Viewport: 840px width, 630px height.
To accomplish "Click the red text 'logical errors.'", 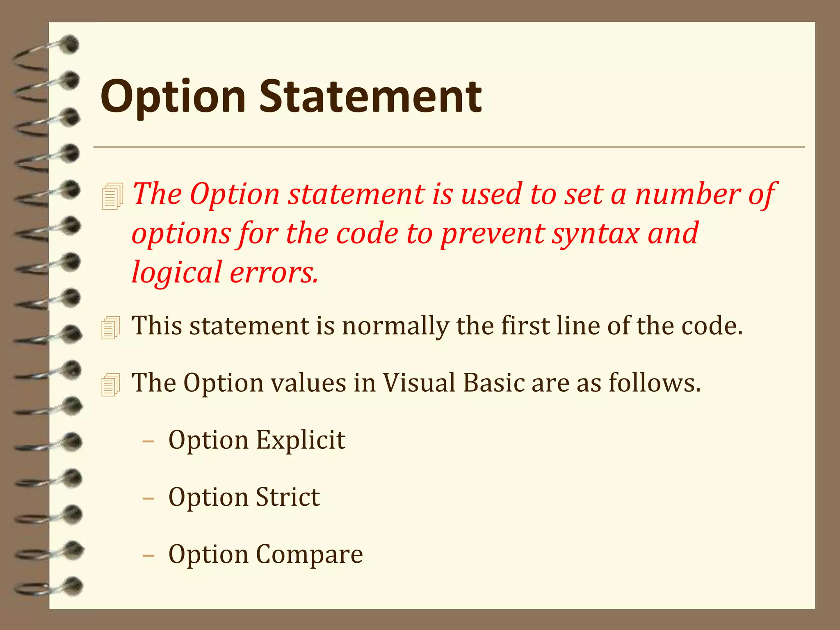I will pos(225,272).
